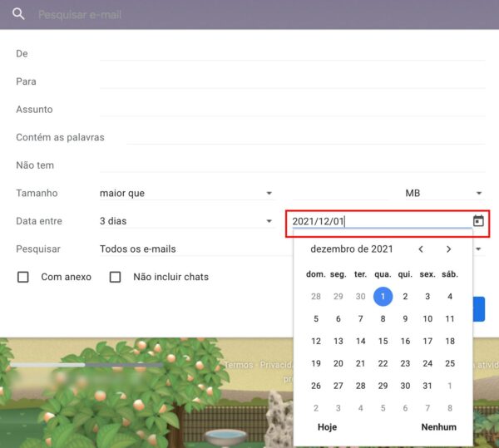Pick December 25 in the calendar
Image resolution: width=499 pixels, height=448 pixels.
tap(450, 363)
